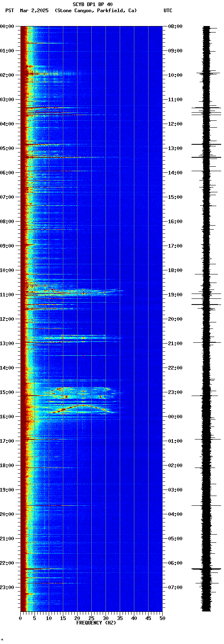Viewport: 224px width, 644px height.
Task: Click the frequency axis tick label '10'
Action: pyautogui.click(x=49, y=618)
